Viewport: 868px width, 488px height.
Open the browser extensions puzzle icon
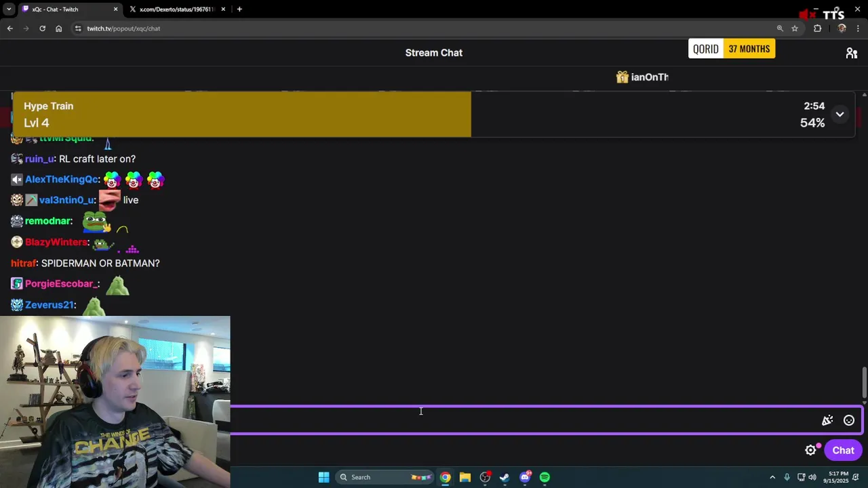(x=817, y=28)
